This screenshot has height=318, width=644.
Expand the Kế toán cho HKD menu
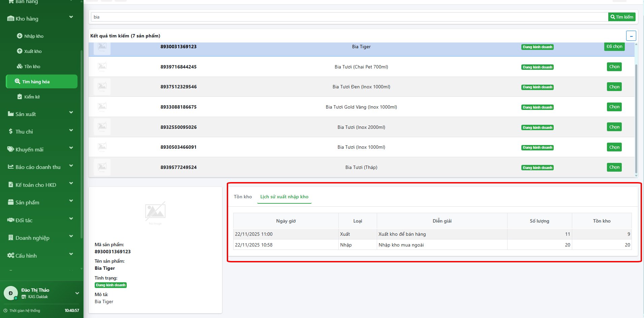71,183
